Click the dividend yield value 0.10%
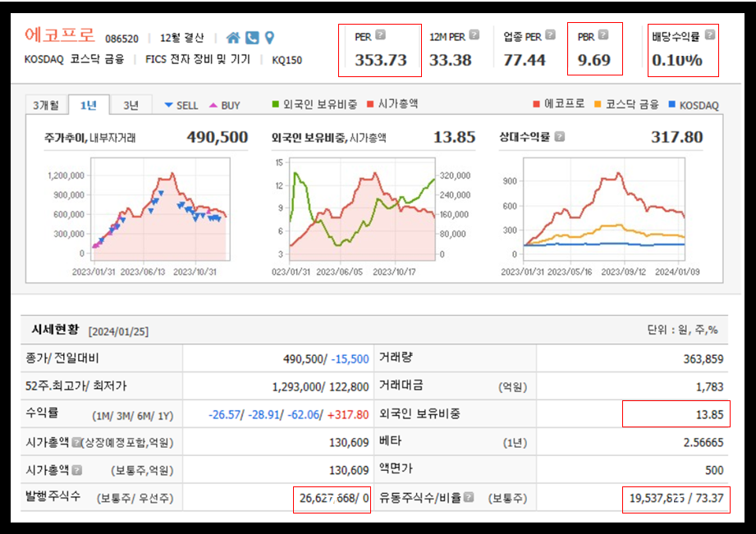Viewport: 756px width, 534px height. (x=677, y=60)
